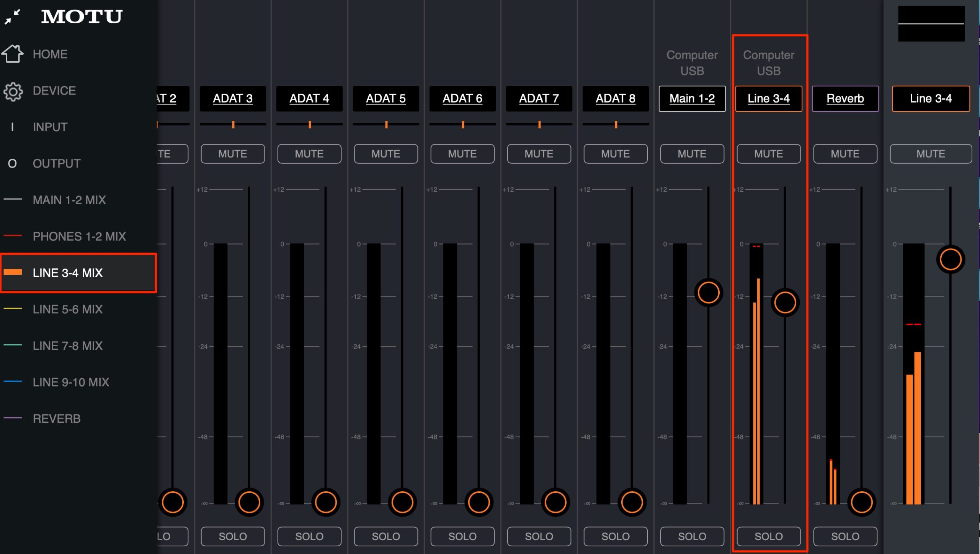The width and height of the screenshot is (980, 554).
Task: Solo the ADAT 8 channel
Action: tap(616, 536)
